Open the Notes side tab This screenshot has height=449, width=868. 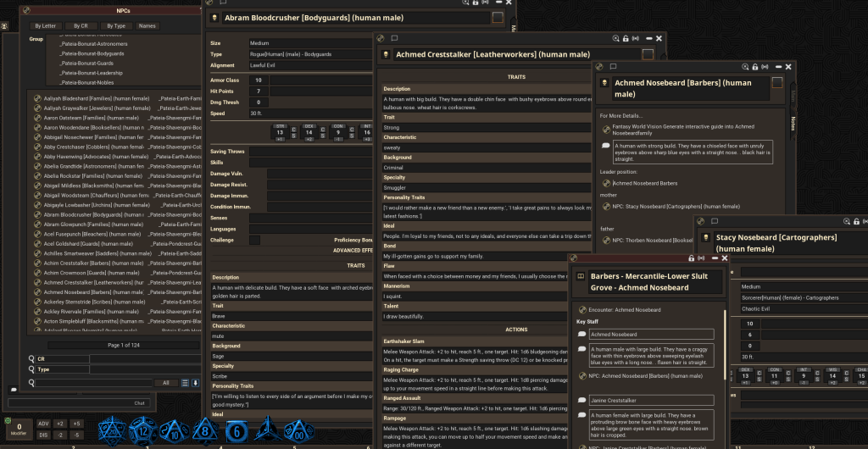click(793, 125)
